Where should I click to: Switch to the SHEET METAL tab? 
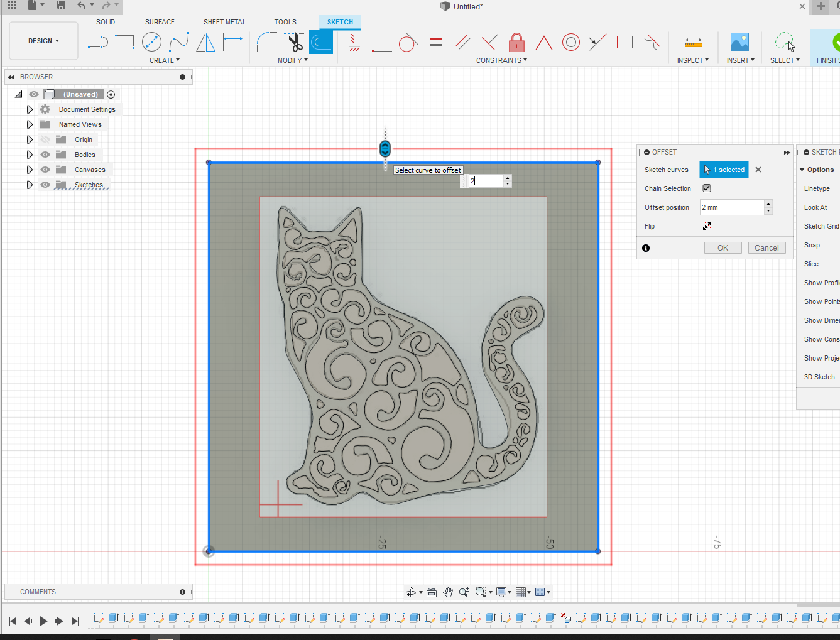[x=224, y=22]
